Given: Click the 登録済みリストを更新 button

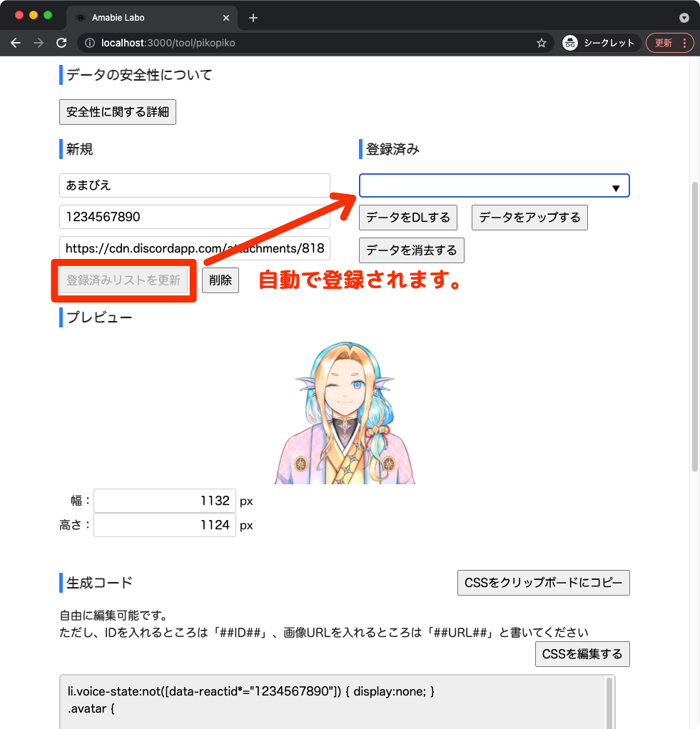Looking at the screenshot, I should (123, 280).
